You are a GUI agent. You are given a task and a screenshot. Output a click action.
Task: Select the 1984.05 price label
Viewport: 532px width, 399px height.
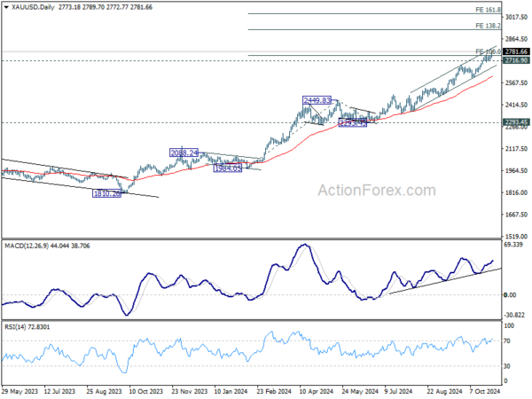coord(228,168)
